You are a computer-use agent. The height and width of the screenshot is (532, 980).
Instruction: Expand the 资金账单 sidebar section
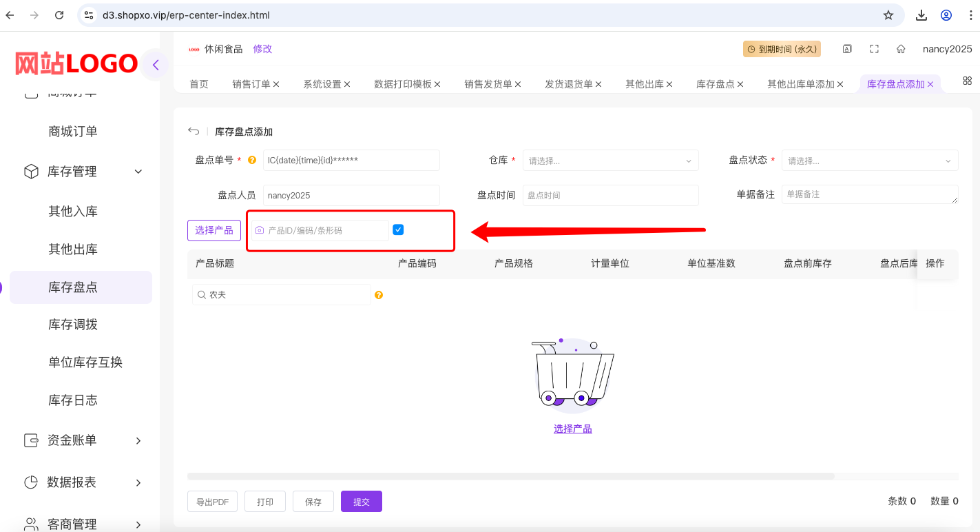pyautogui.click(x=138, y=440)
